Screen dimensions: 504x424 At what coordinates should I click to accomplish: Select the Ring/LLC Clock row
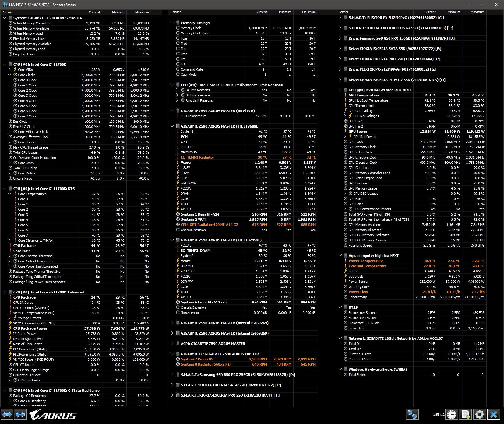coord(76,127)
